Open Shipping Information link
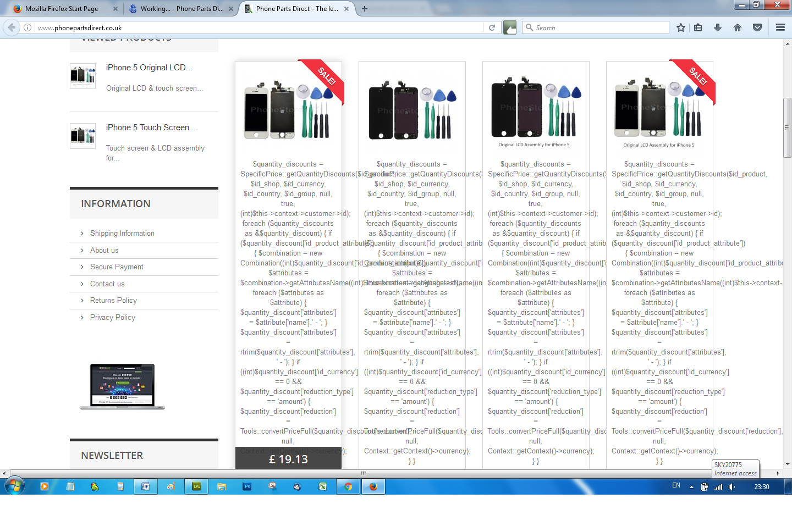The width and height of the screenshot is (792, 532). (122, 234)
